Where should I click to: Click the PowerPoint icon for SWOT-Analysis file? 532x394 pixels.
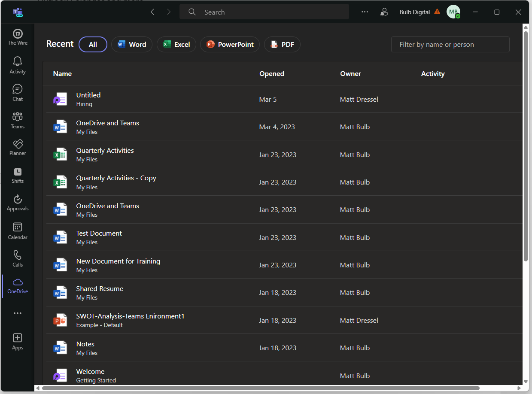(60, 320)
